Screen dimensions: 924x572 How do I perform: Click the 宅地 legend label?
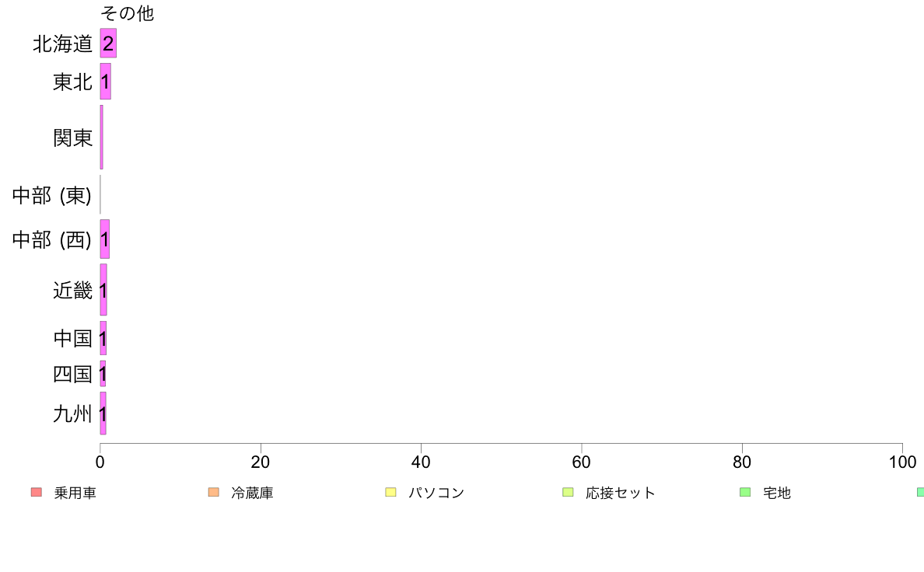coord(777,493)
